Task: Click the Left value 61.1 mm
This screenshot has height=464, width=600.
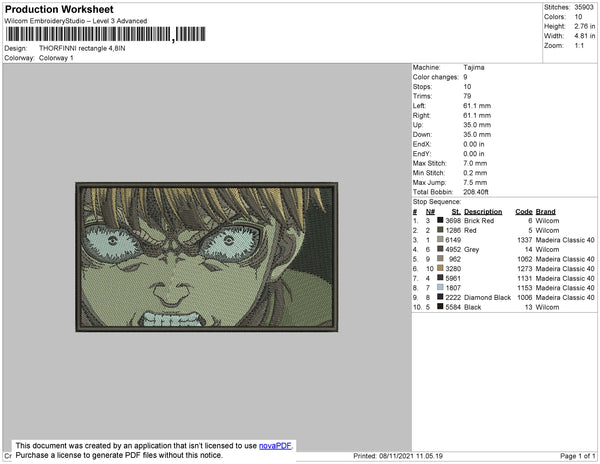Action: click(x=477, y=106)
